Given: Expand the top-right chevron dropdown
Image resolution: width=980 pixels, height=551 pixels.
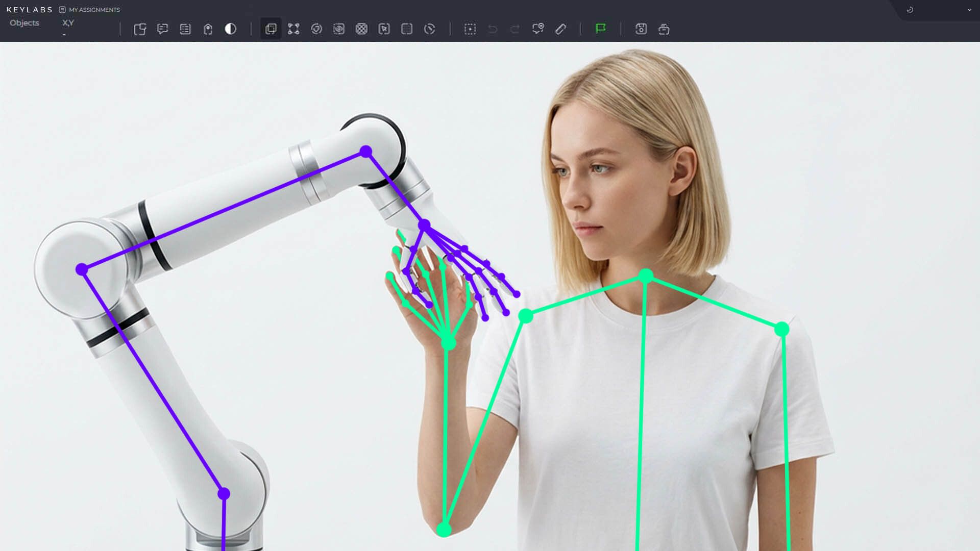Looking at the screenshot, I should pos(970,10).
